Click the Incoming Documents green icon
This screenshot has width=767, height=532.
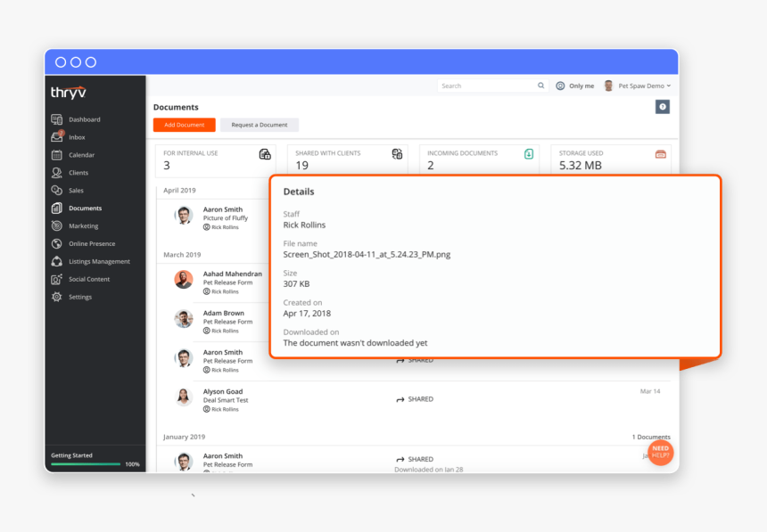pyautogui.click(x=529, y=154)
